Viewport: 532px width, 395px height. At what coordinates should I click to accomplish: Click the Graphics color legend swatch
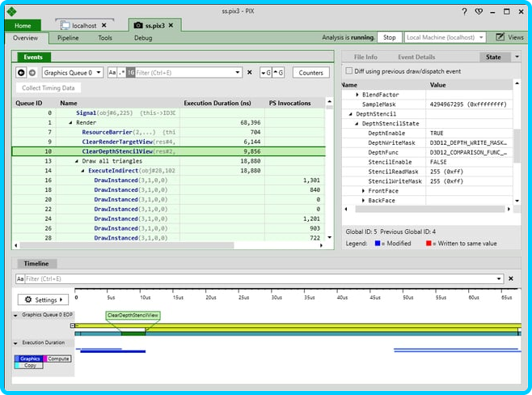[x=30, y=359]
